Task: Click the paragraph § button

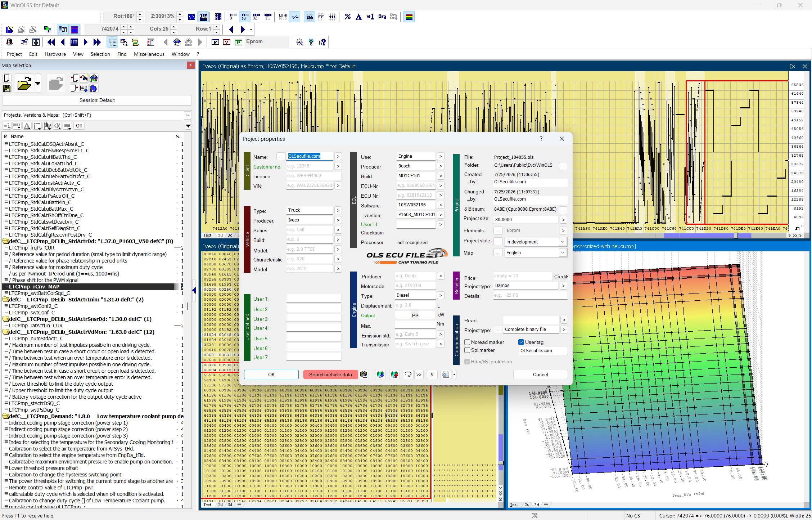Action: click(432, 375)
